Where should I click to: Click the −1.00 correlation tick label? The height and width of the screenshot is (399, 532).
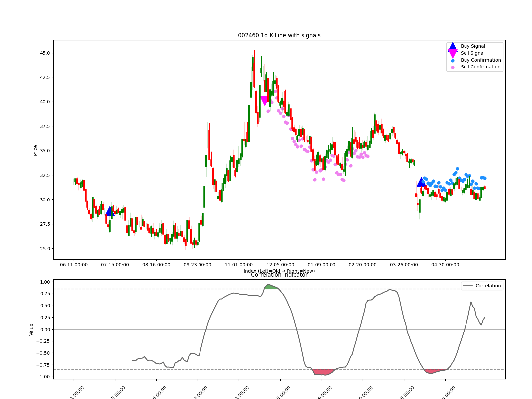(43, 377)
